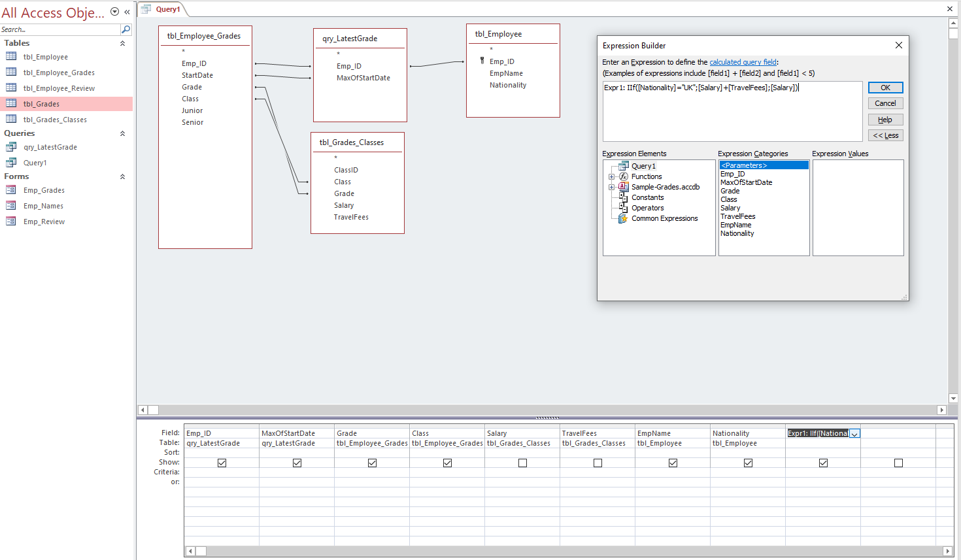The height and width of the screenshot is (560, 961).
Task: Open the calculated query field link
Action: (743, 62)
